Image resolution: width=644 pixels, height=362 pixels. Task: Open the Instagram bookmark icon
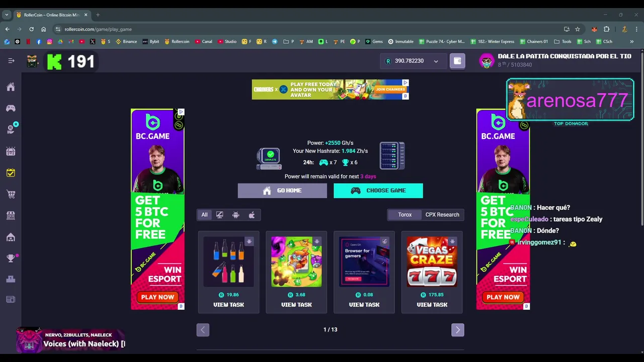pyautogui.click(x=49, y=42)
